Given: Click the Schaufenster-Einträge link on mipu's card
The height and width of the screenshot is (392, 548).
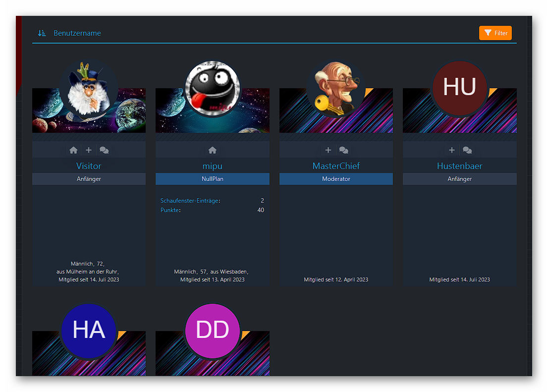Looking at the screenshot, I should (190, 201).
